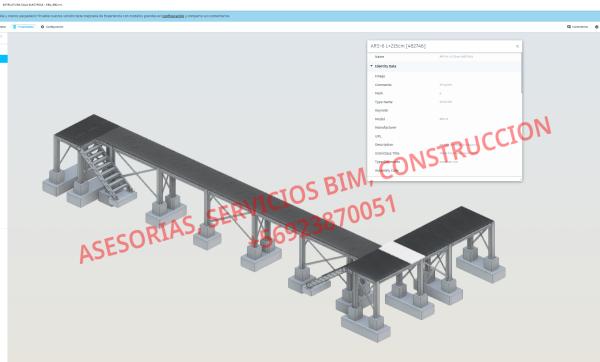Click the dark icon at the far right of the toolbar
600x362 pixels.
click(x=596, y=27)
